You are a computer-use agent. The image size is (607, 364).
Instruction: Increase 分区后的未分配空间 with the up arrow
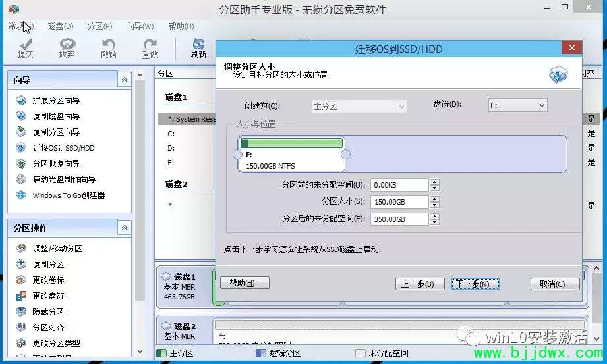tap(435, 216)
